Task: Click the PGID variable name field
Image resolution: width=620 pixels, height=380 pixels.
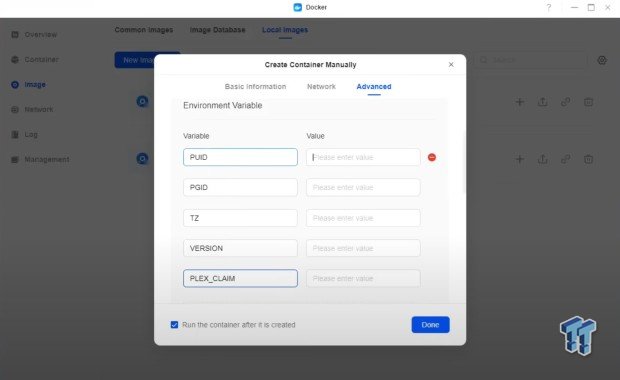Action: coord(240,187)
